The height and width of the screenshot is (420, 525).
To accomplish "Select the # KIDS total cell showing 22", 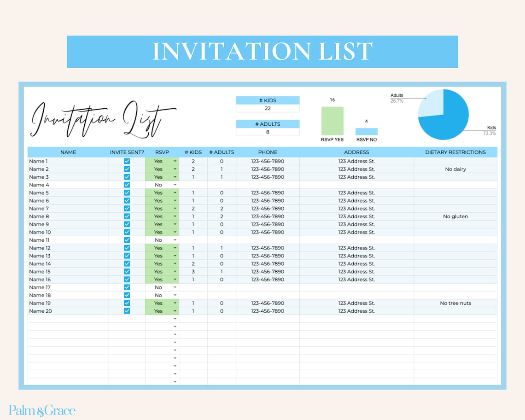I will coord(267,108).
